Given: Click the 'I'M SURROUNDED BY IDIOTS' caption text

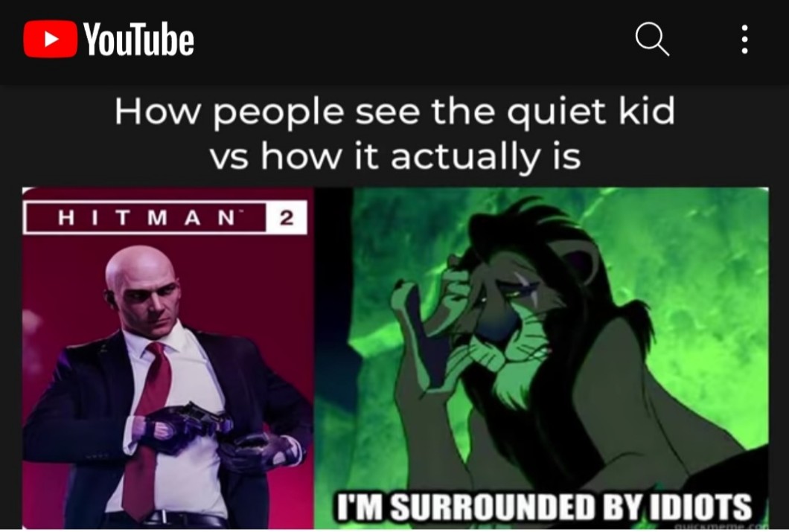Looking at the screenshot, I should coord(543,507).
